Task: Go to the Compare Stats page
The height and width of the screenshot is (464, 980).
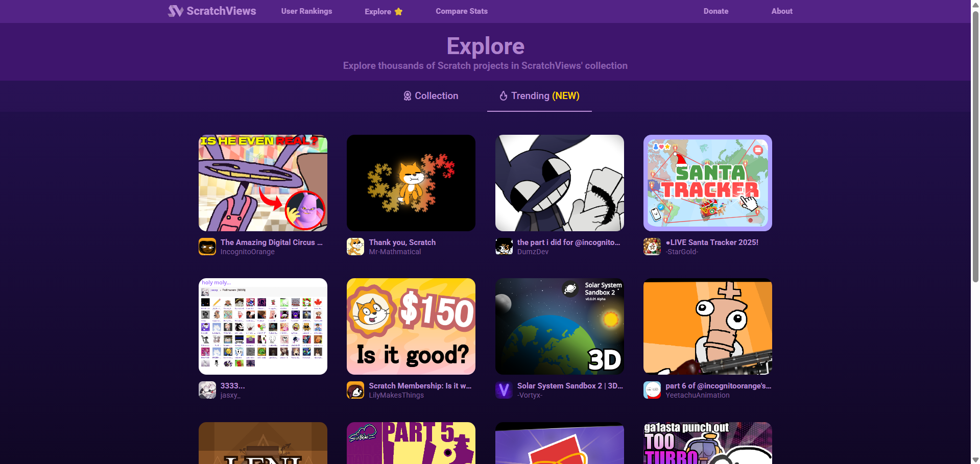Action: [x=462, y=11]
